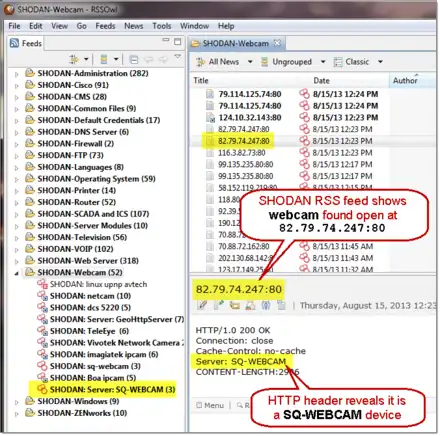This screenshot has height=436, width=440.
Task: Minimize the Feeds panel
Action: click(x=166, y=40)
